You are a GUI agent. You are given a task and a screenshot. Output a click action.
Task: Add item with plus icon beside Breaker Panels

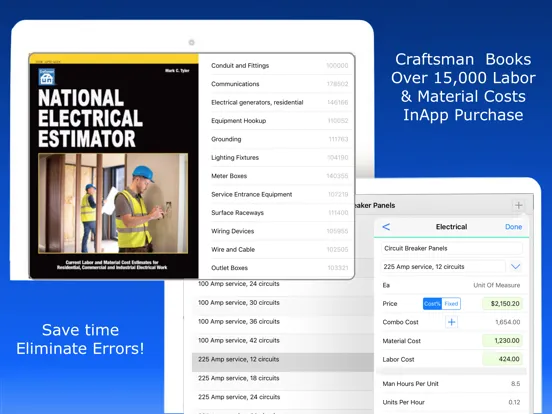518,205
